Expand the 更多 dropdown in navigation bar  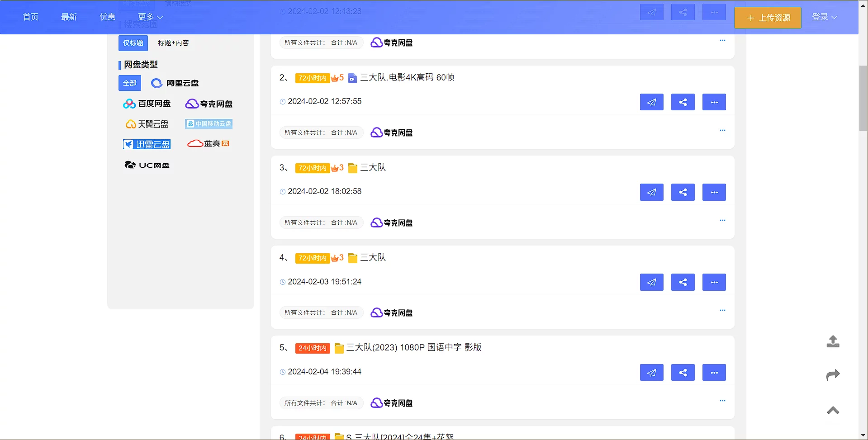pos(150,17)
